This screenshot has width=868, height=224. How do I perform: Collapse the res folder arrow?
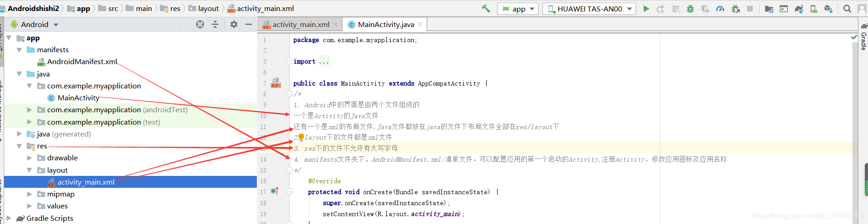[x=19, y=146]
